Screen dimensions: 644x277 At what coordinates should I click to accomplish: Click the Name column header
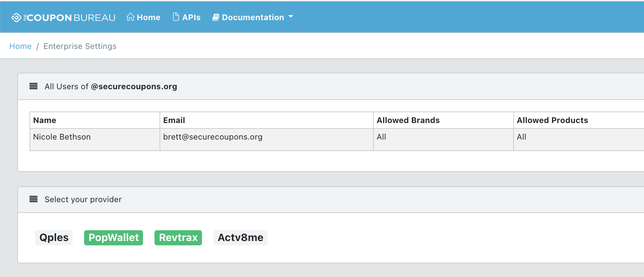(95, 120)
